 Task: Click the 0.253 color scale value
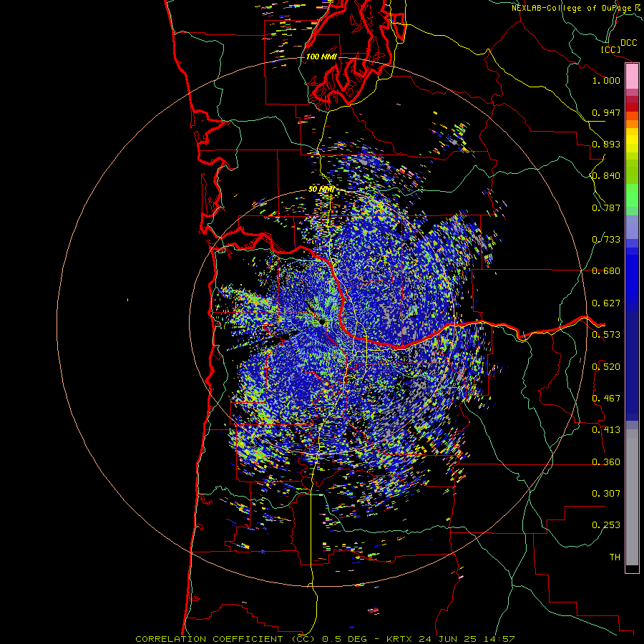click(606, 525)
